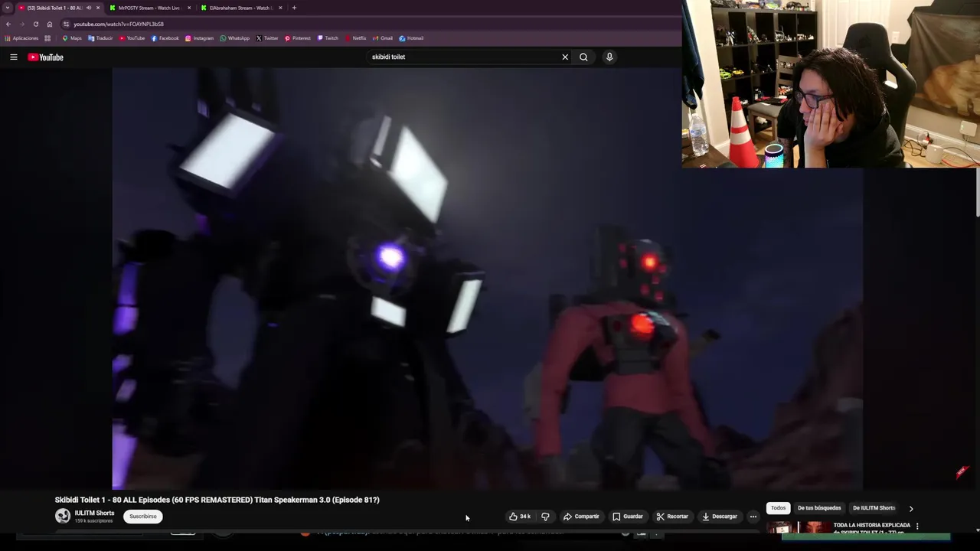Open the Netflix bookmark
This screenshot has height=551, width=980.
pos(355,38)
